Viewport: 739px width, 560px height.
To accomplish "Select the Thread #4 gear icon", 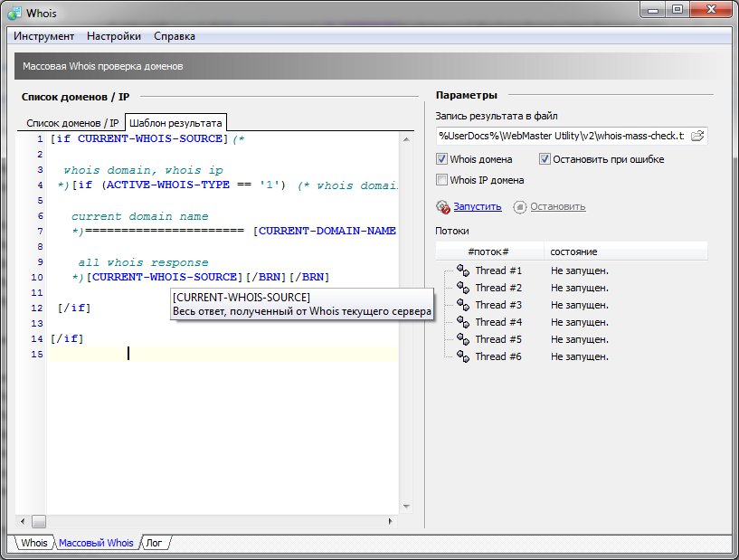I will click(462, 322).
